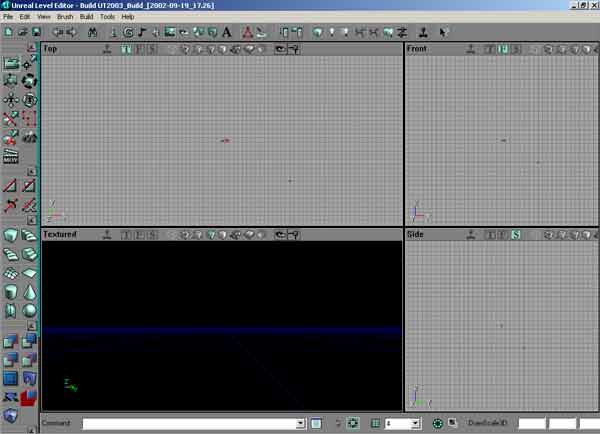Click the Cube brush builder
600x434 pixels.
pyautogui.click(x=11, y=235)
